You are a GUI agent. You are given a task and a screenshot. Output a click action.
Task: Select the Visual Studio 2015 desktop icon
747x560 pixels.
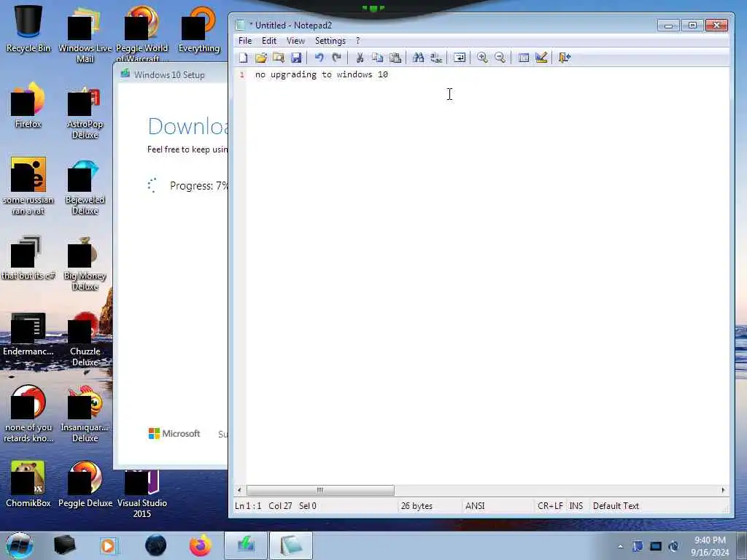(x=142, y=494)
